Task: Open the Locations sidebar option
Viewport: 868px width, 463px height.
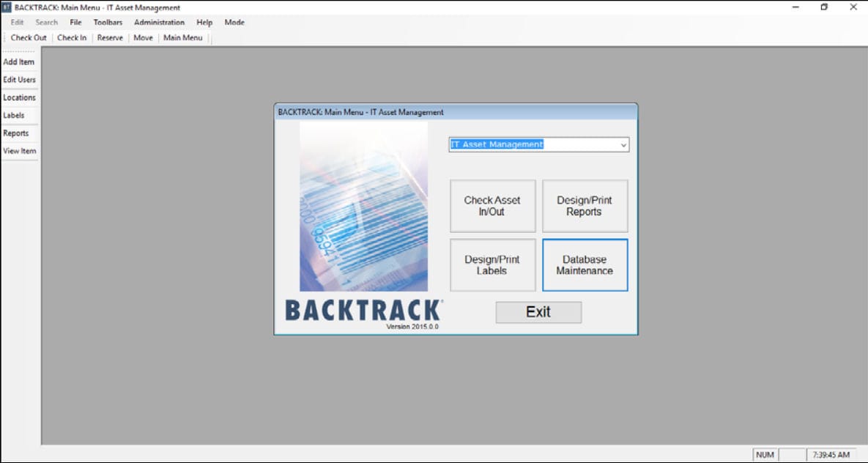Action: [19, 97]
